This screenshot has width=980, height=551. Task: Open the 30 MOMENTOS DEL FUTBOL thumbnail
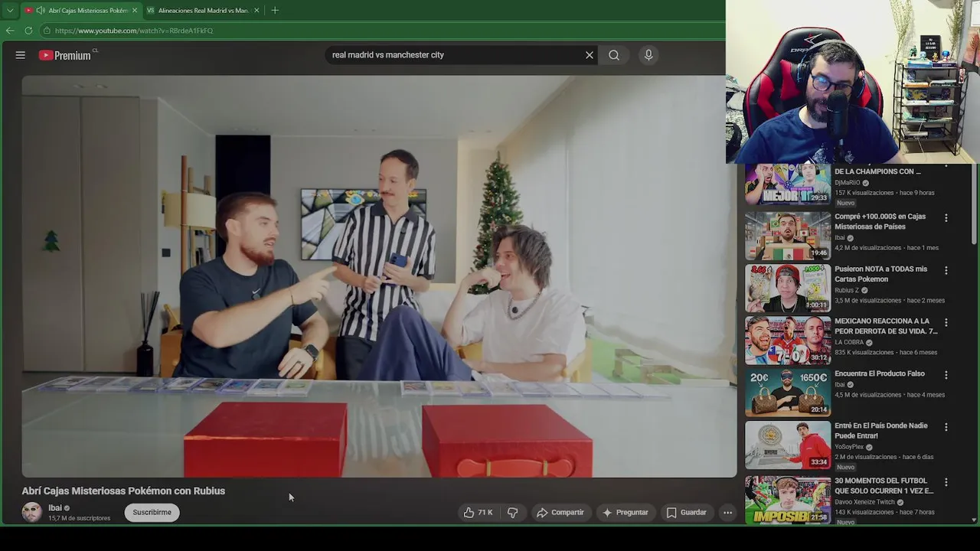coord(788,500)
